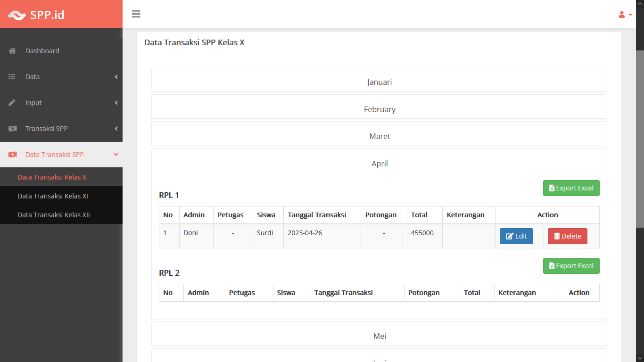Export RPL 1 table to Excel
The height and width of the screenshot is (362, 644).
coord(571,188)
